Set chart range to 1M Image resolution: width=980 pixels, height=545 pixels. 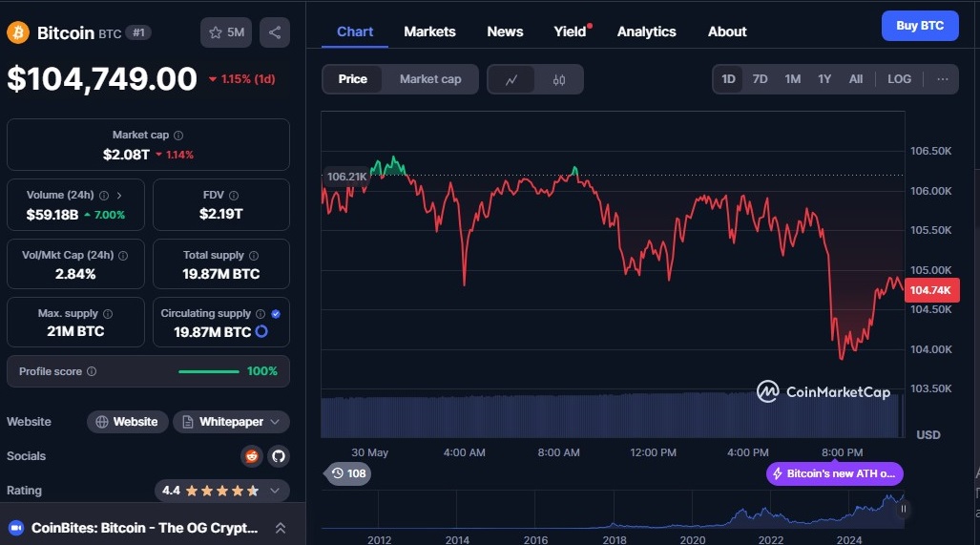(x=793, y=79)
